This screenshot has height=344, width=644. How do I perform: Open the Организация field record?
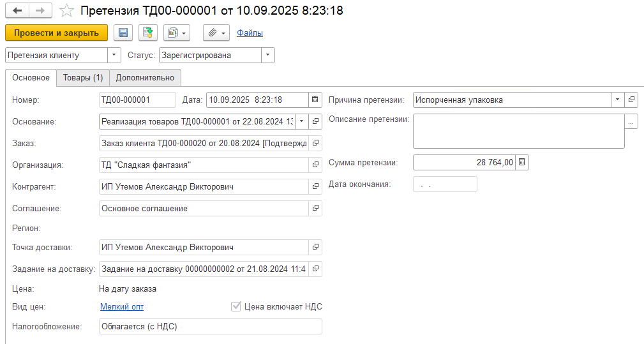tap(315, 165)
